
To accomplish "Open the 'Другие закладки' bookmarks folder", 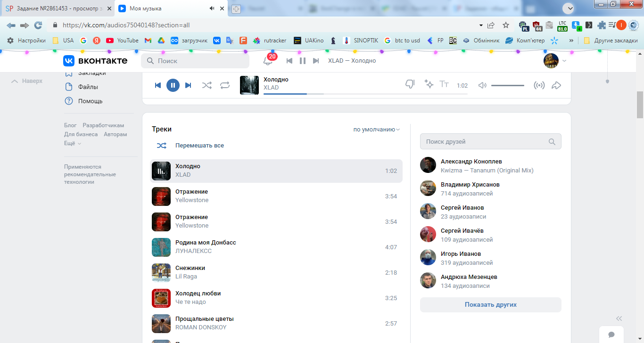I will pyautogui.click(x=611, y=41).
